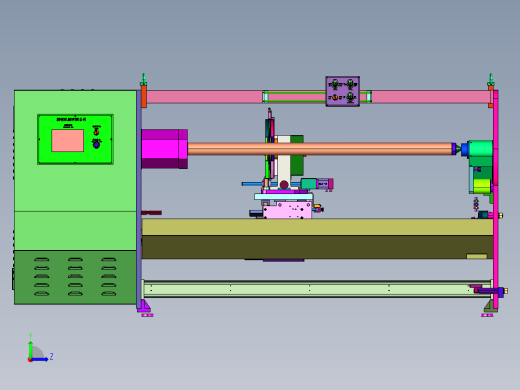The image size is (520, 390).
Task: Select the magenta spindle motor housing
Action: coord(164,149)
